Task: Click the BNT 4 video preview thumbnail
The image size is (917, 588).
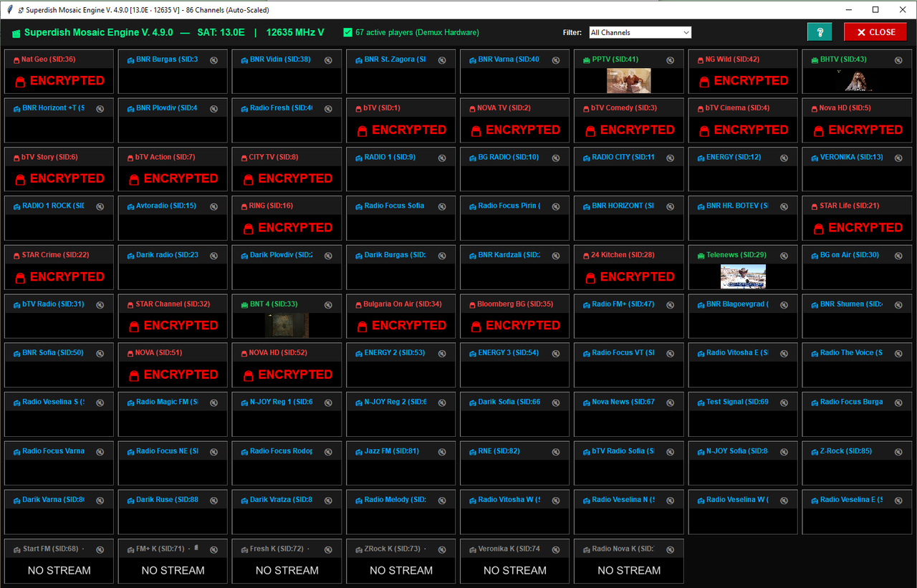Action: [x=287, y=325]
